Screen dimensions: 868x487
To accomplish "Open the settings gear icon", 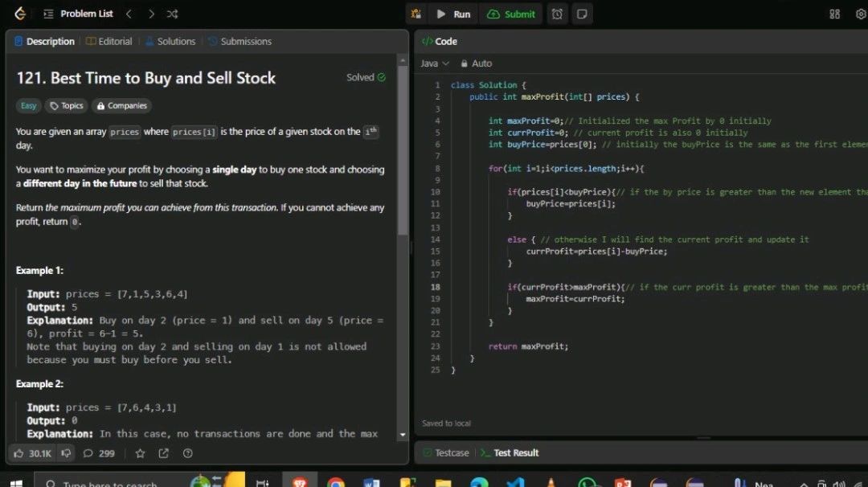I will (861, 14).
